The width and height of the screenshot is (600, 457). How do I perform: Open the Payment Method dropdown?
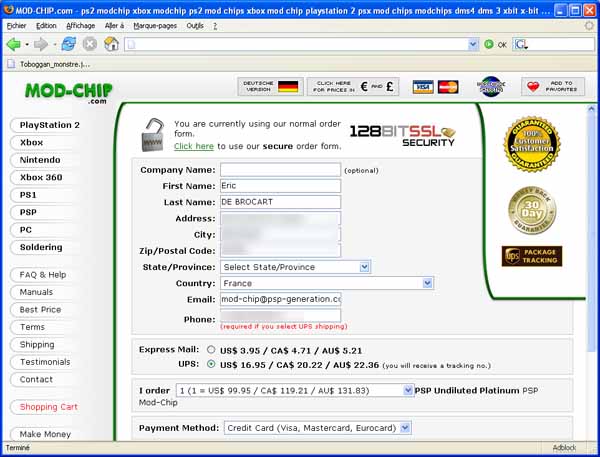coord(318,428)
